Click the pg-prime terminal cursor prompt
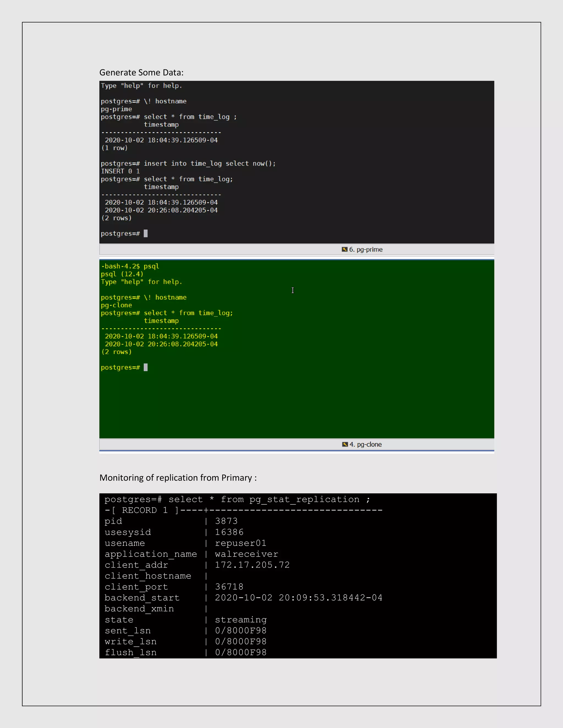The height and width of the screenshot is (728, 563). [x=124, y=233]
